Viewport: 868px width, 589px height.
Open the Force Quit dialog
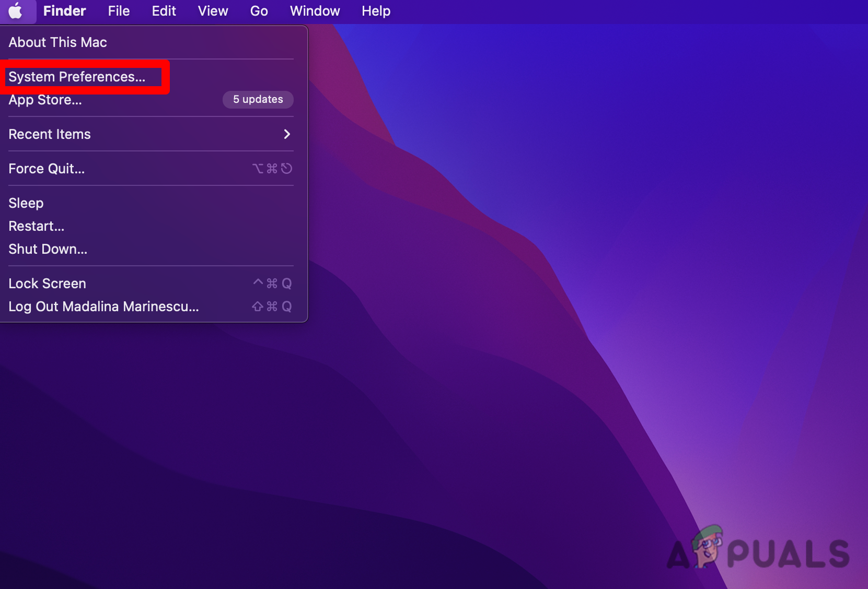[47, 168]
